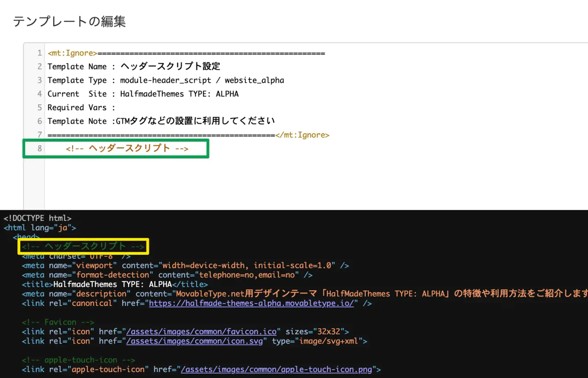Image resolution: width=588 pixels, height=378 pixels.
Task: Open the favicon.ico href link
Action: click(x=201, y=332)
